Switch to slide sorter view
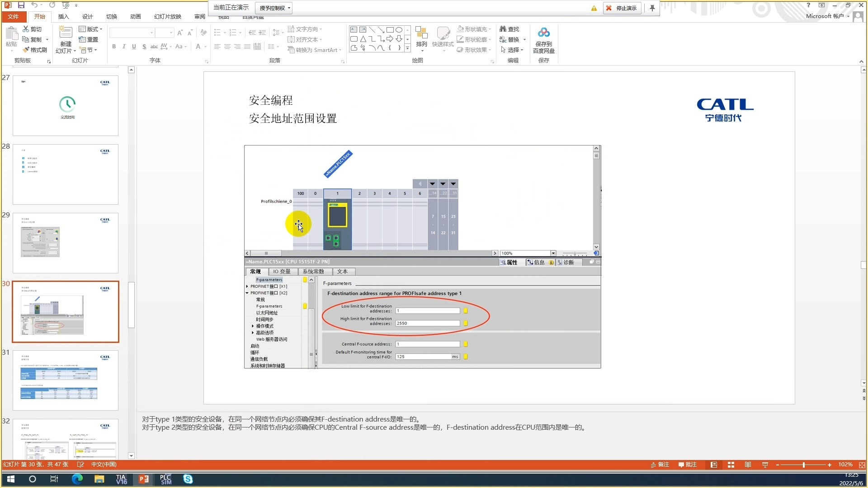 731,465
